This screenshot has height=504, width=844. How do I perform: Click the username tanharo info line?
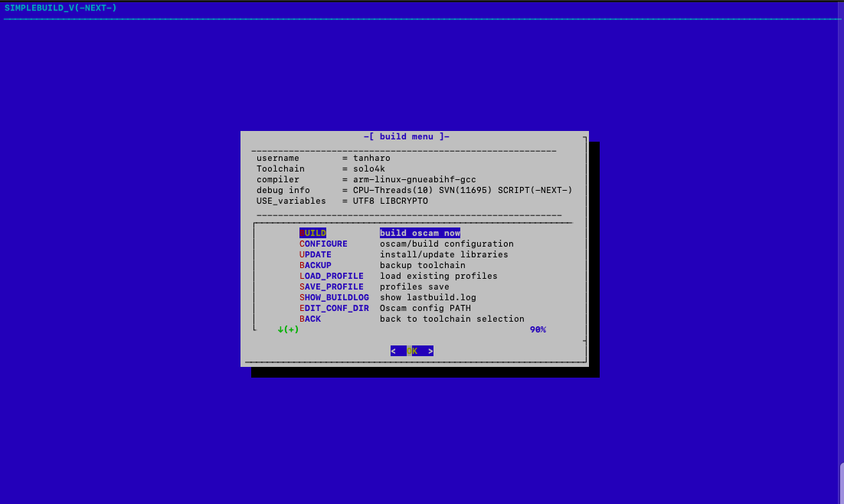tap(323, 158)
